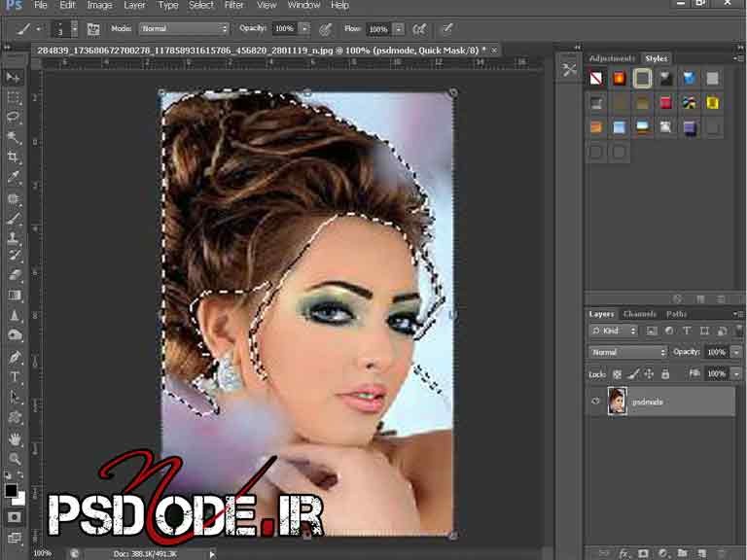The height and width of the screenshot is (560, 747).
Task: Close the document tab
Action: (x=494, y=50)
